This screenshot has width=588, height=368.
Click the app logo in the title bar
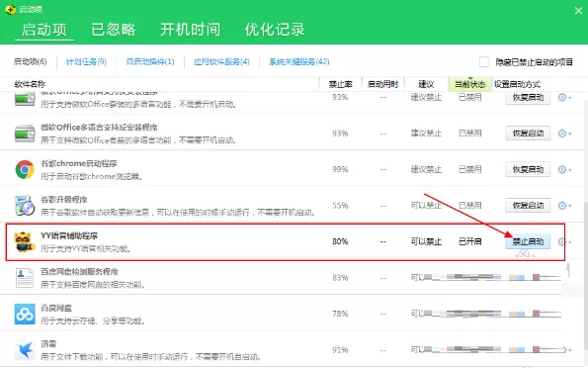(x=10, y=9)
